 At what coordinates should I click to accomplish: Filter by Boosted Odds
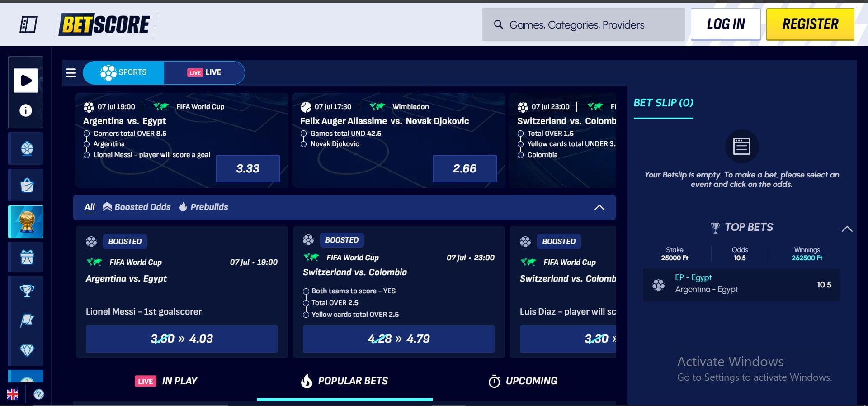point(137,207)
